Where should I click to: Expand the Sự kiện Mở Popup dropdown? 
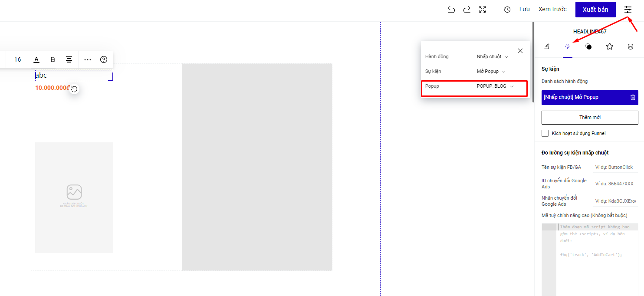click(491, 72)
